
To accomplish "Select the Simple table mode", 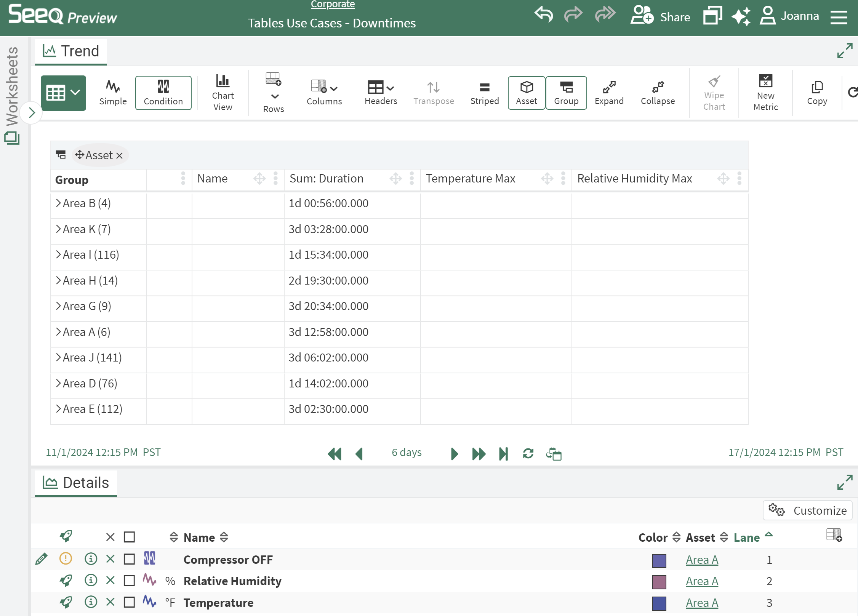I will click(113, 93).
